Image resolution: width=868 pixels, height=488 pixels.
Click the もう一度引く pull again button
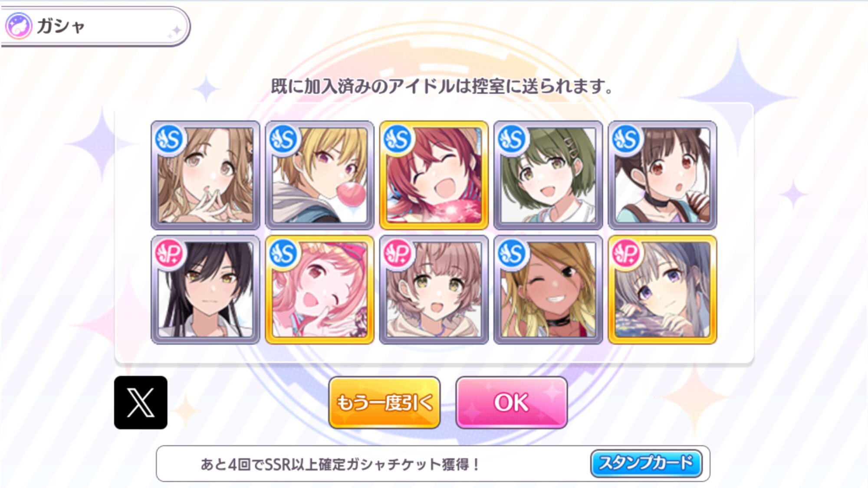point(385,403)
